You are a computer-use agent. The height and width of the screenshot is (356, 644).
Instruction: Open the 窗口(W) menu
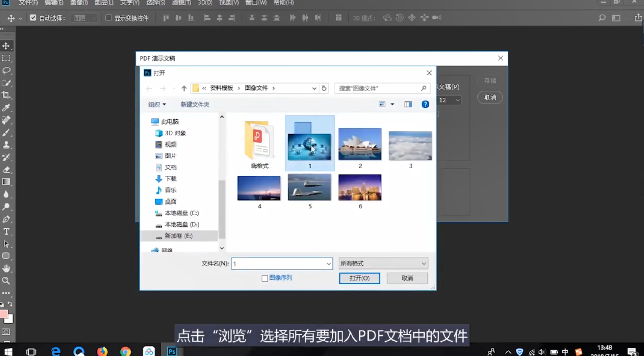coord(256,3)
